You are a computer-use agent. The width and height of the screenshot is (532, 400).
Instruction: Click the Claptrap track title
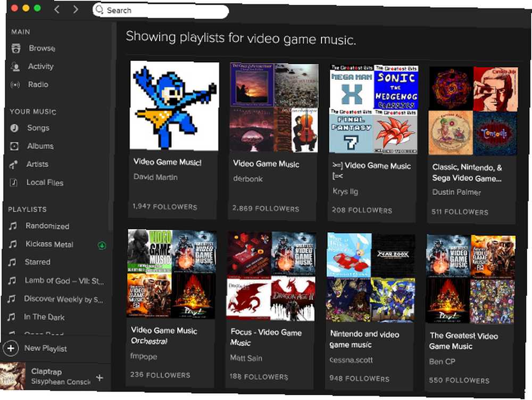pos(46,371)
